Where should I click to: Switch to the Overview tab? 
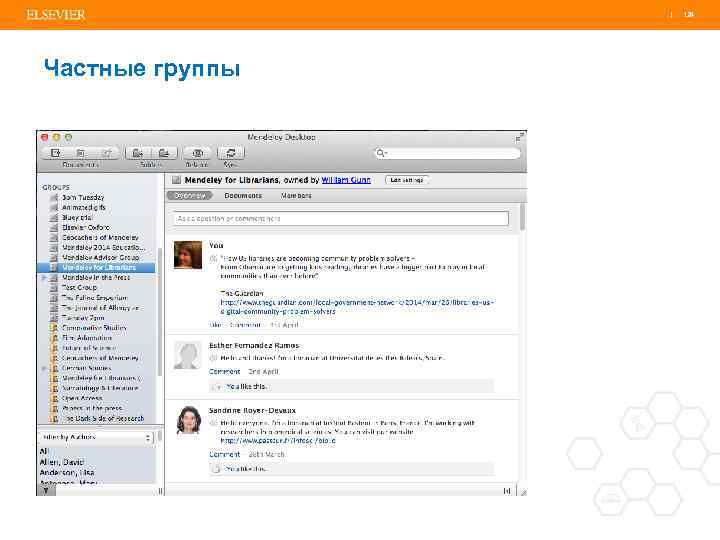pyautogui.click(x=190, y=196)
